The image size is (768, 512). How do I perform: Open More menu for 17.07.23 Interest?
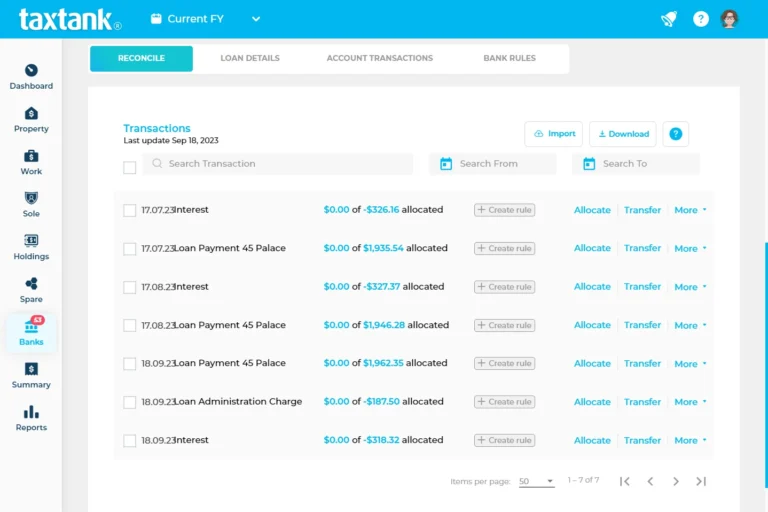(690, 210)
